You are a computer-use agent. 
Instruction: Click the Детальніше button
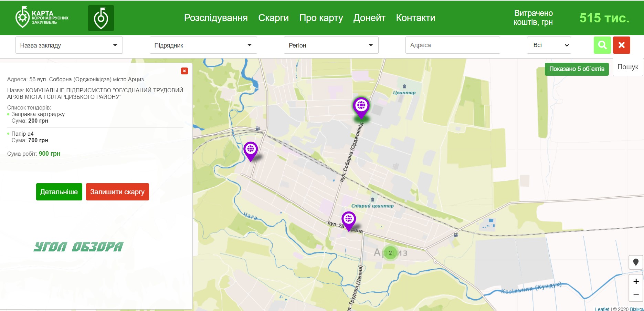(59, 192)
